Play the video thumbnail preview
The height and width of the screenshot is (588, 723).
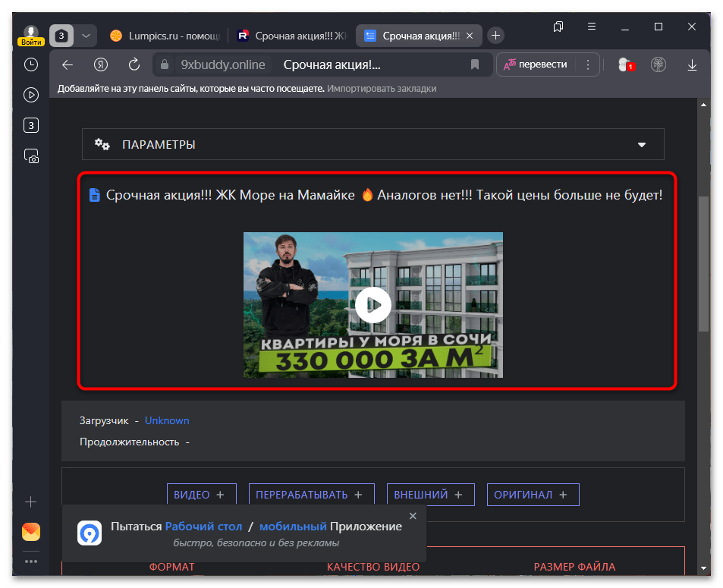tap(373, 305)
